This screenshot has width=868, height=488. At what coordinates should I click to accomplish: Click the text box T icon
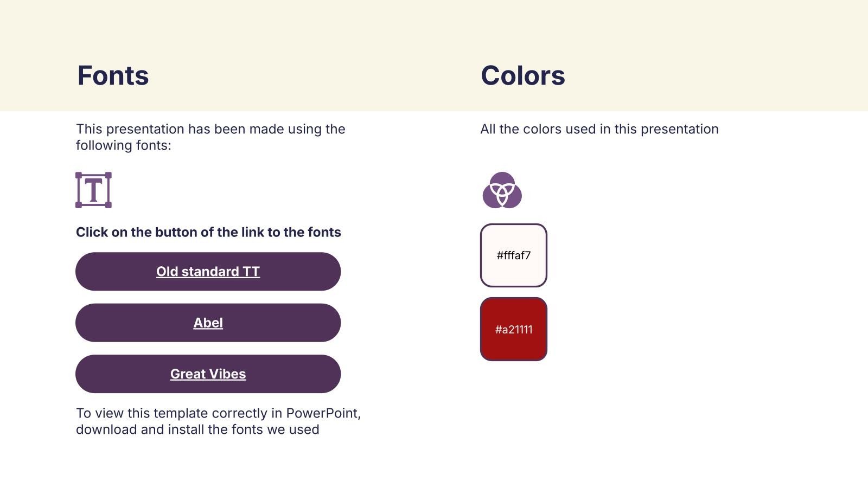point(93,190)
